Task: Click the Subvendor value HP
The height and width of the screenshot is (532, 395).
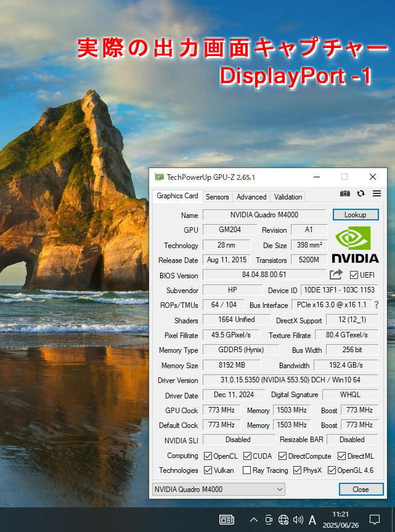Action: pos(233,290)
